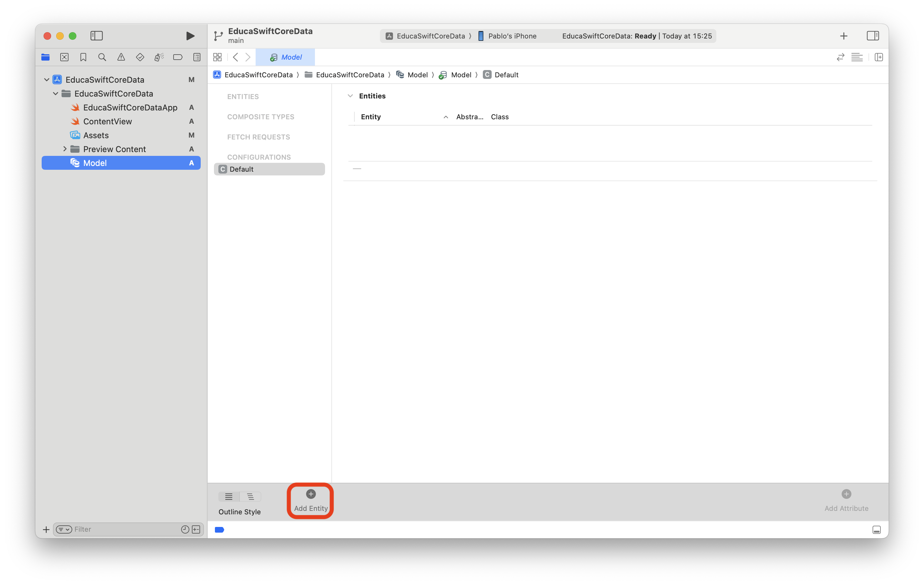Click Default in the breadcrumb
This screenshot has width=924, height=585.
[x=501, y=75]
